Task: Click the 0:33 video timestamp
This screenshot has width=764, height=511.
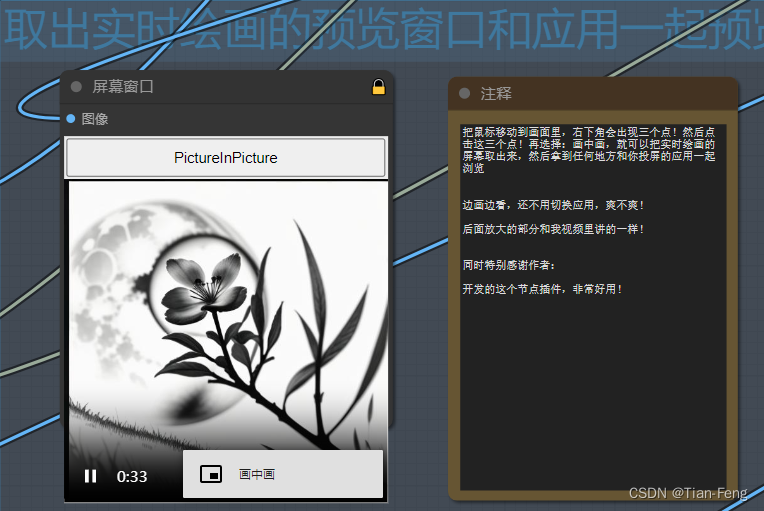Action: click(132, 476)
